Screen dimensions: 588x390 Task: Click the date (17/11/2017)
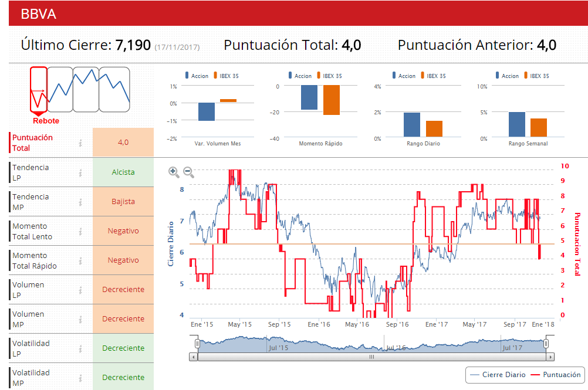(x=177, y=47)
